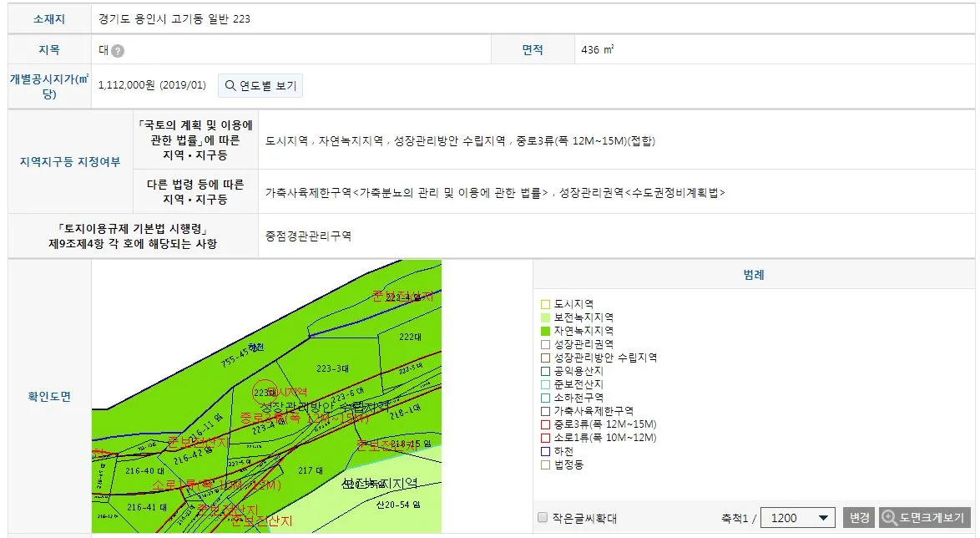Viewport: 980px width, 538px height.
Task: Click the green 자연녹지지역 legend swatch
Action: pos(544,330)
